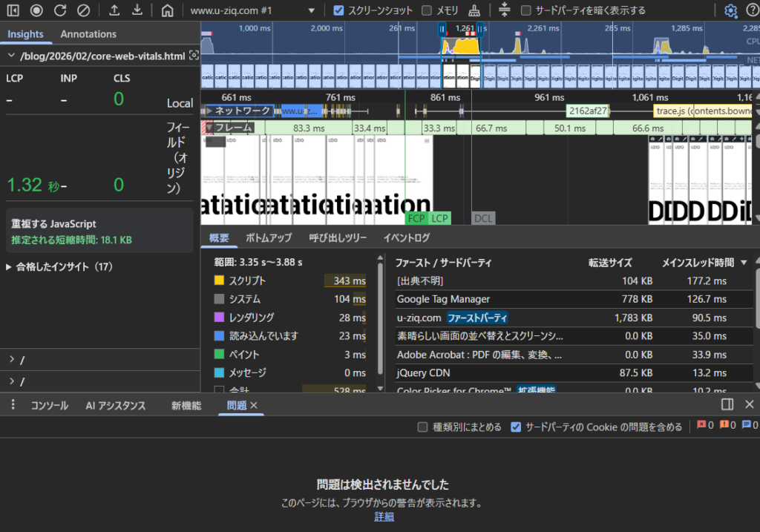760x532 pixels.
Task: Click the reload and record profile icon
Action: (60, 10)
